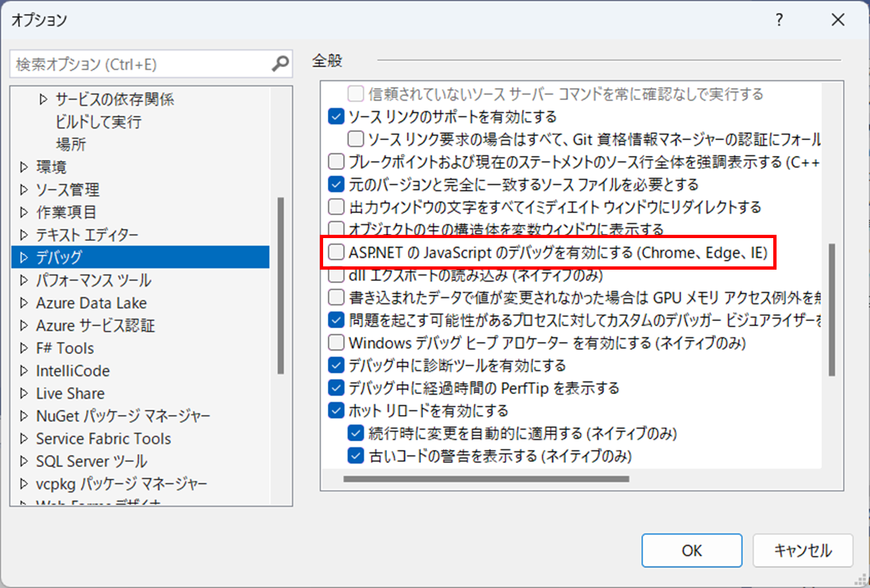Enable ASP.NET の JavaScript のデバッグ checkbox
This screenshot has height=588, width=870.
336,252
